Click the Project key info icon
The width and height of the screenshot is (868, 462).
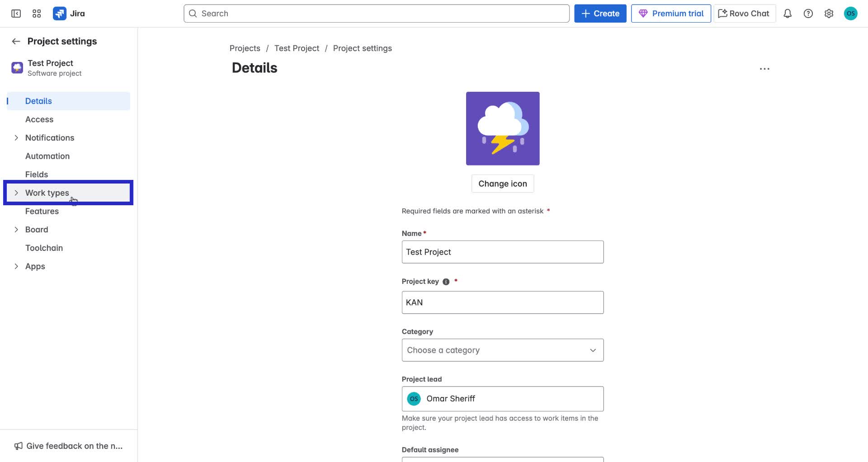point(446,281)
